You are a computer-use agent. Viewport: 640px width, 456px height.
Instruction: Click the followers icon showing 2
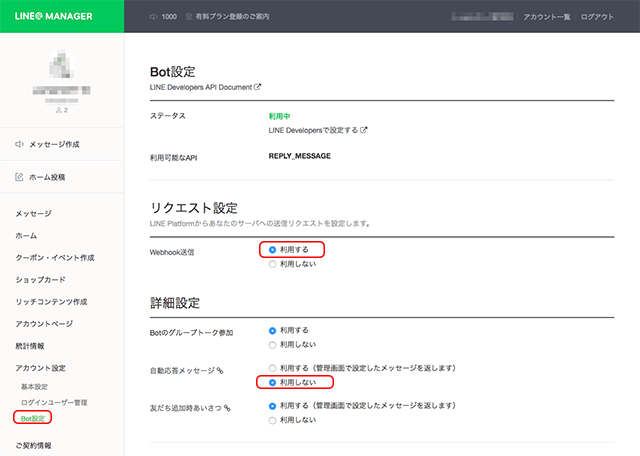(x=59, y=110)
